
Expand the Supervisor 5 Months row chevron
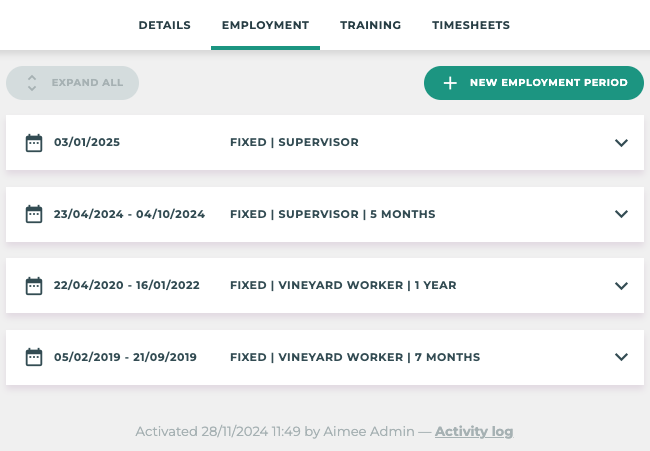pyautogui.click(x=621, y=214)
